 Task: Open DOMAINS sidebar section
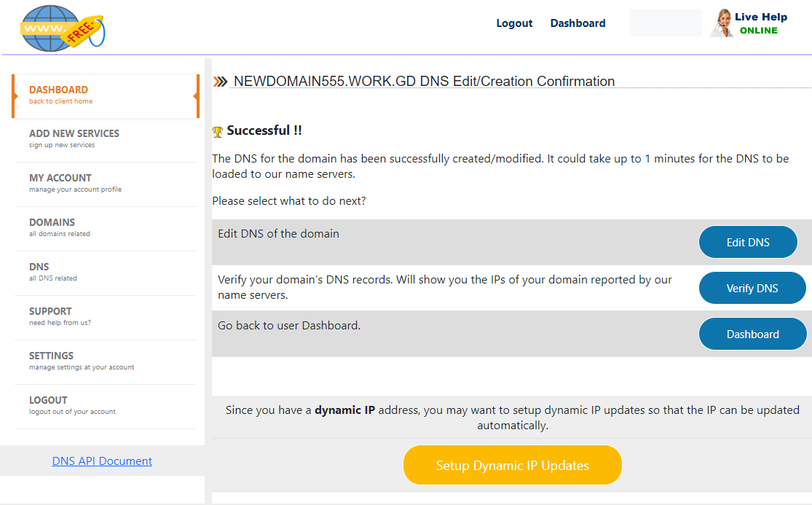106,227
